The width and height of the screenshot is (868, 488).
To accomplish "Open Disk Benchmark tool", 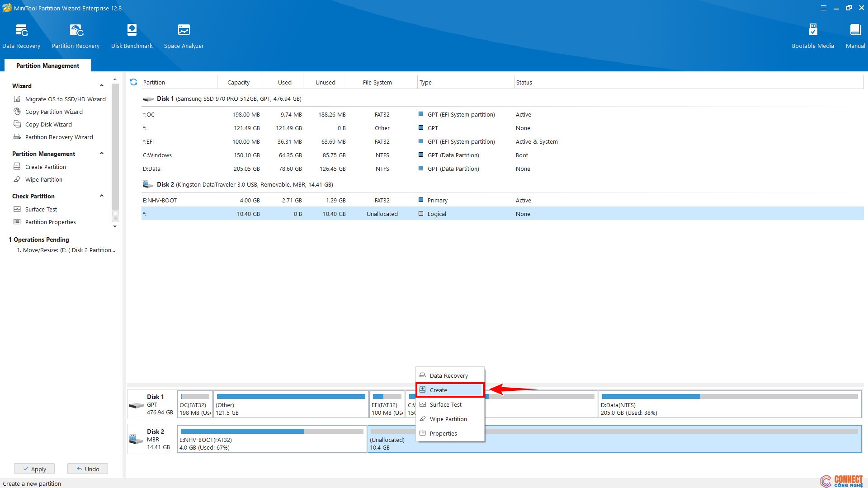I will [x=132, y=36].
